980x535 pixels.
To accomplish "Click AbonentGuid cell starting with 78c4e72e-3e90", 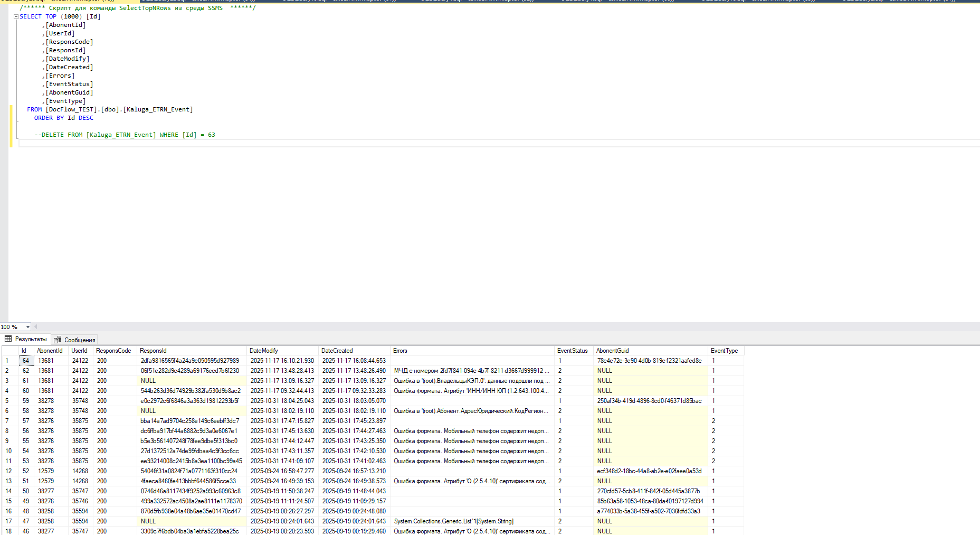I will pyautogui.click(x=651, y=361).
